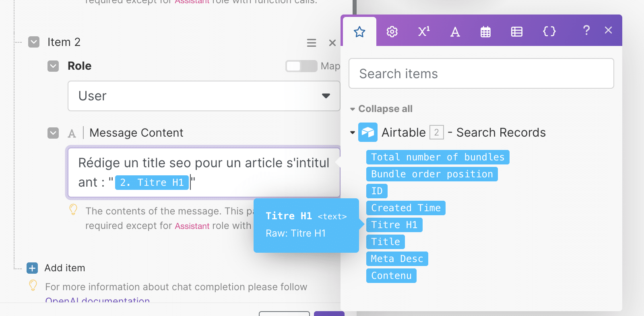Open the Role dropdown showing User
The height and width of the screenshot is (316, 644).
204,96
